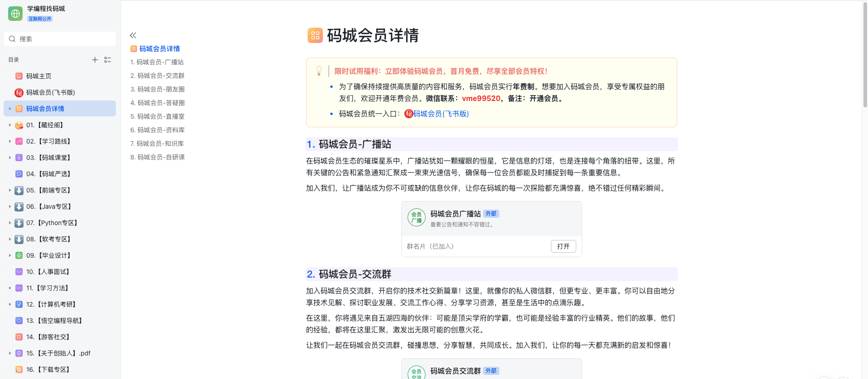
Task: Jump to outline item 7. 码城会员-知识库
Action: tap(157, 144)
